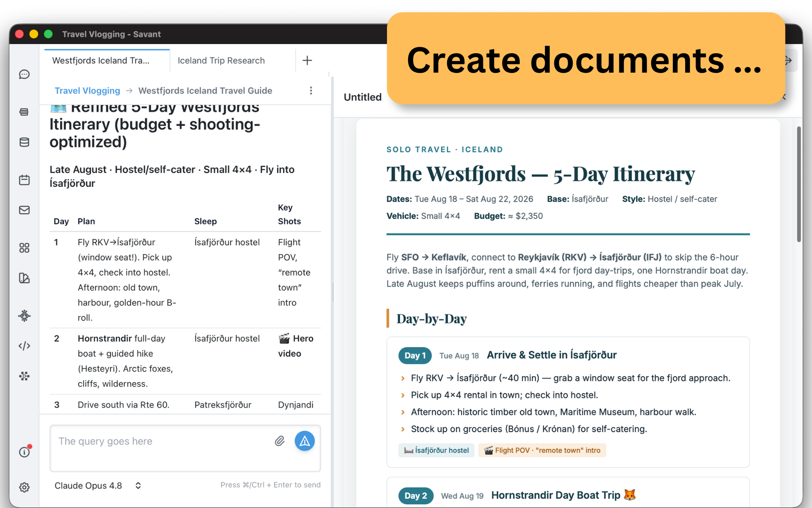Click the Travel Vlogging breadcrumb link

click(87, 91)
